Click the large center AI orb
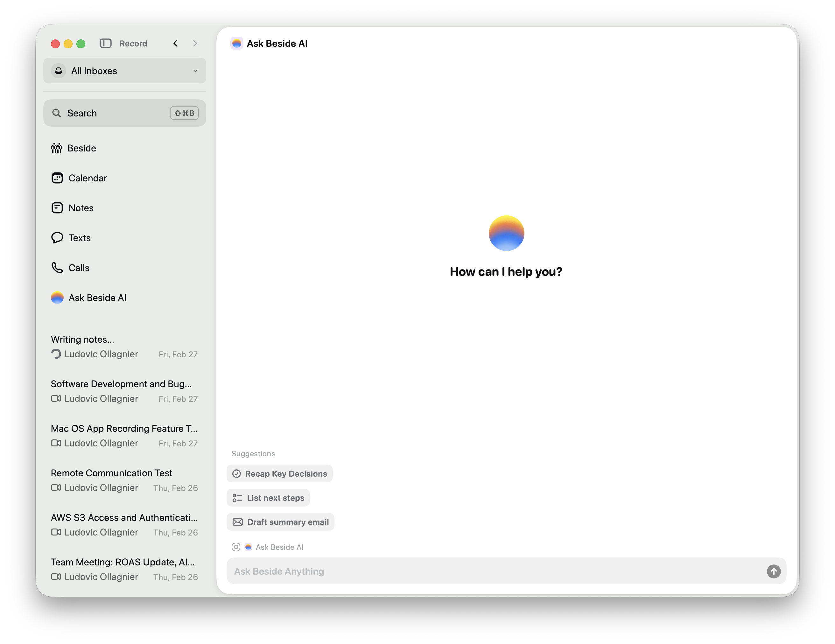Image resolution: width=835 pixels, height=644 pixels. tap(506, 233)
